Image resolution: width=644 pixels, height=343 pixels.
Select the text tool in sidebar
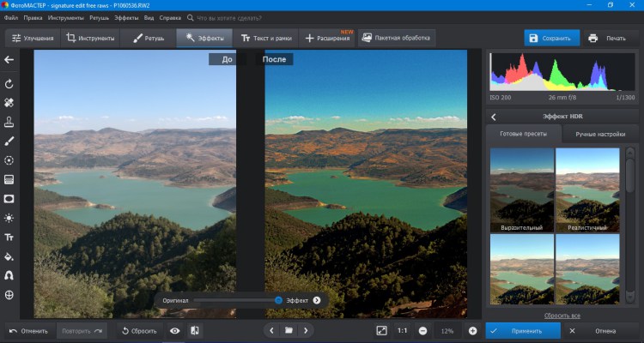point(9,238)
